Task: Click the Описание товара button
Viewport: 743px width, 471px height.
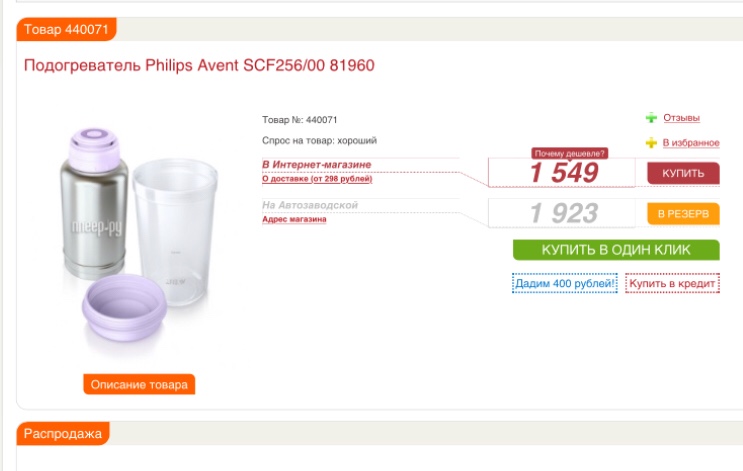Action: tap(139, 384)
